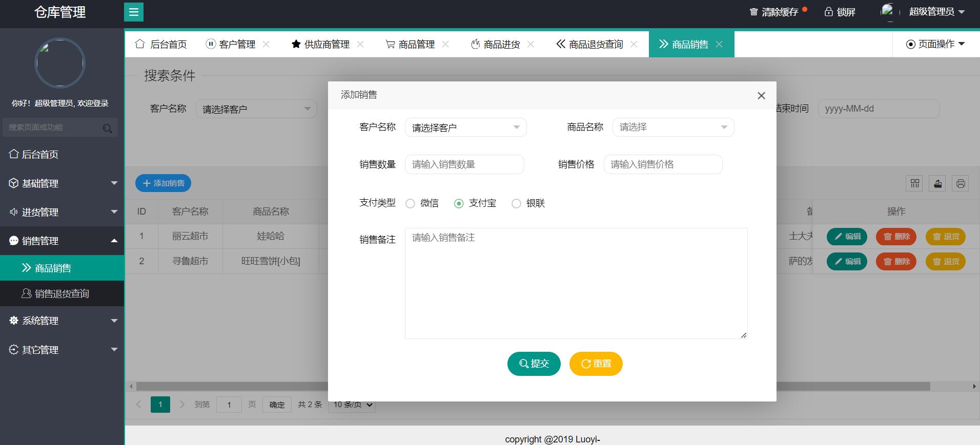980x445 pixels.
Task: Click the page number jump input
Action: 229,405
